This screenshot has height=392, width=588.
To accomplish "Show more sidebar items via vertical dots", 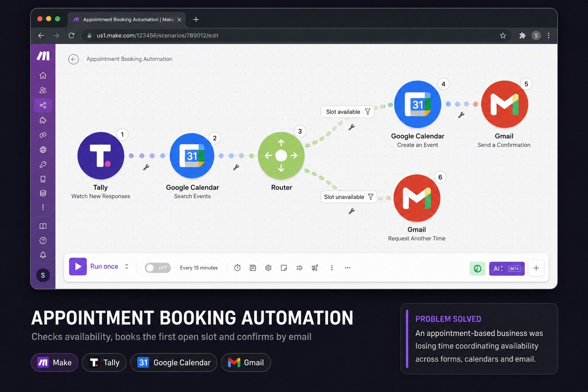I will pos(43,207).
